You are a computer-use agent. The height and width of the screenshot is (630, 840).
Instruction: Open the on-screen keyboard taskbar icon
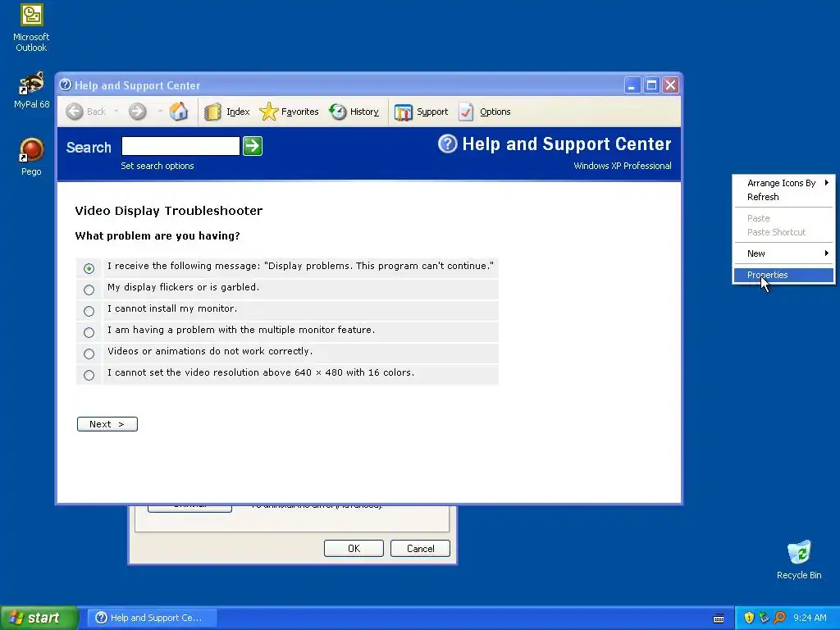point(719,619)
